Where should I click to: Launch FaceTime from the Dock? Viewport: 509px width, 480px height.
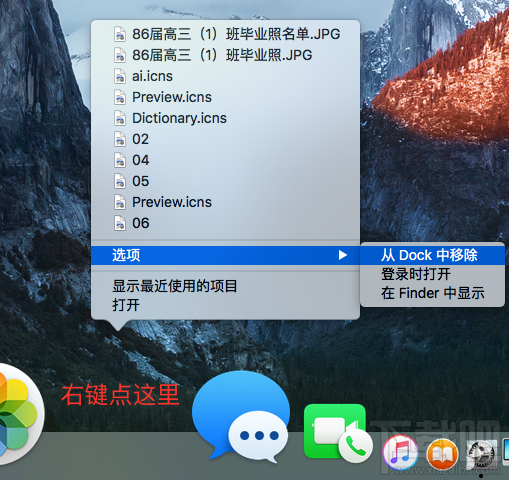click(337, 433)
